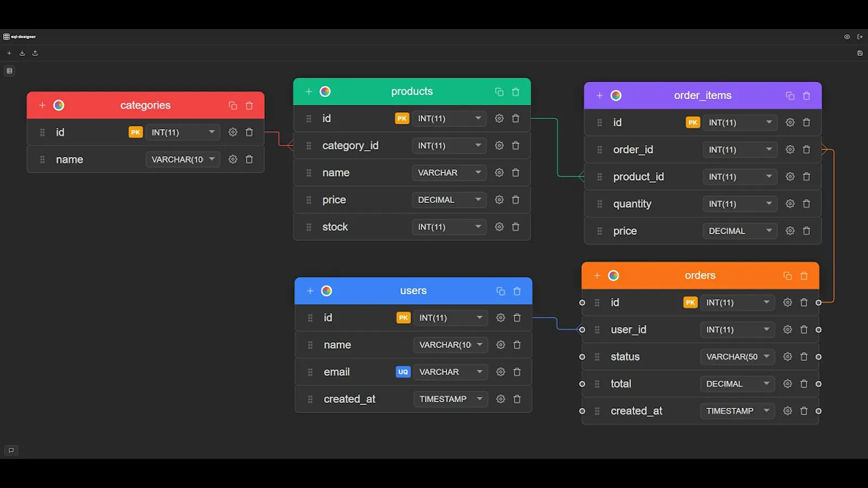
Task: Click the PK badge on categories id
Action: [x=136, y=132]
